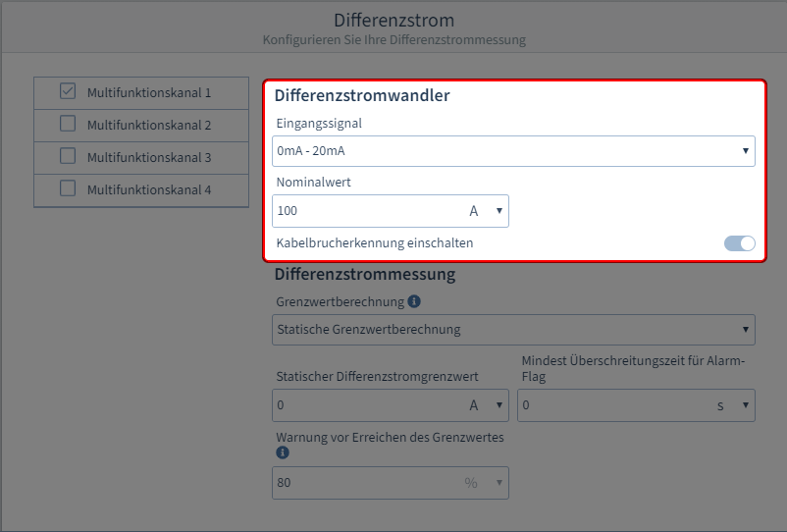This screenshot has height=532, width=787.
Task: Tick the Multifunktionskanal 3 checkbox
Action: click(68, 156)
